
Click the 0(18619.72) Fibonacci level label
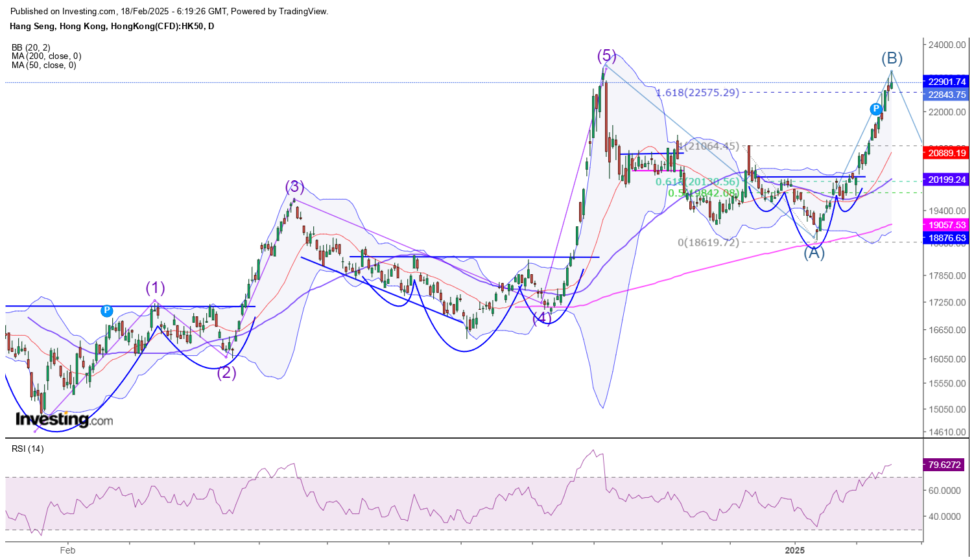[x=708, y=242]
